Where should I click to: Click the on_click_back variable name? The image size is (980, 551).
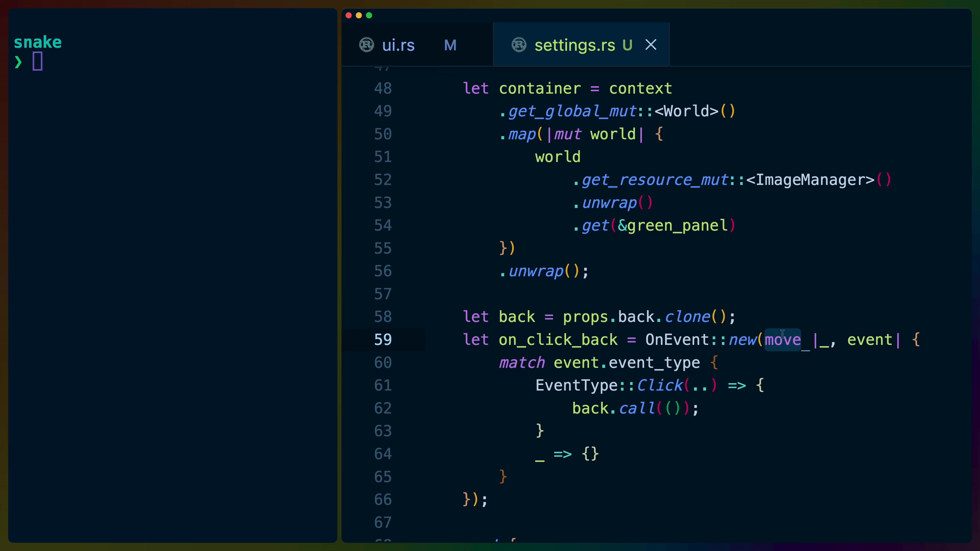(x=558, y=340)
